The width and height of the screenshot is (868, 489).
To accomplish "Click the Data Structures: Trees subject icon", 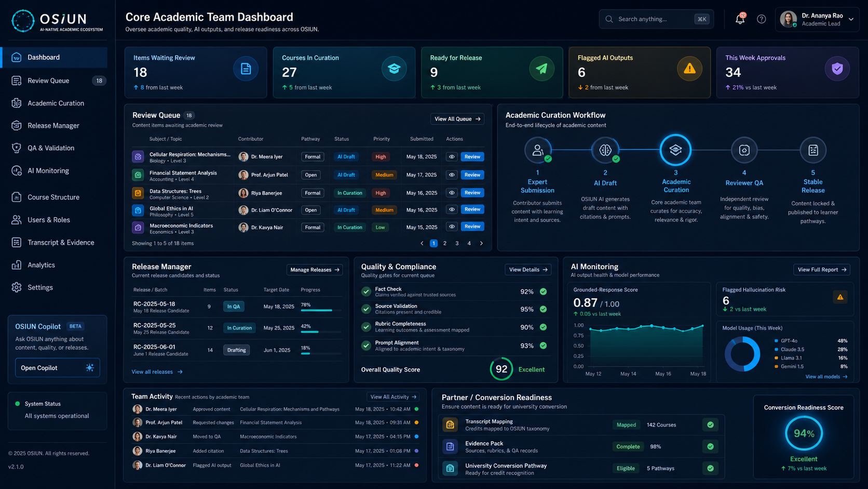I will pyautogui.click(x=138, y=193).
